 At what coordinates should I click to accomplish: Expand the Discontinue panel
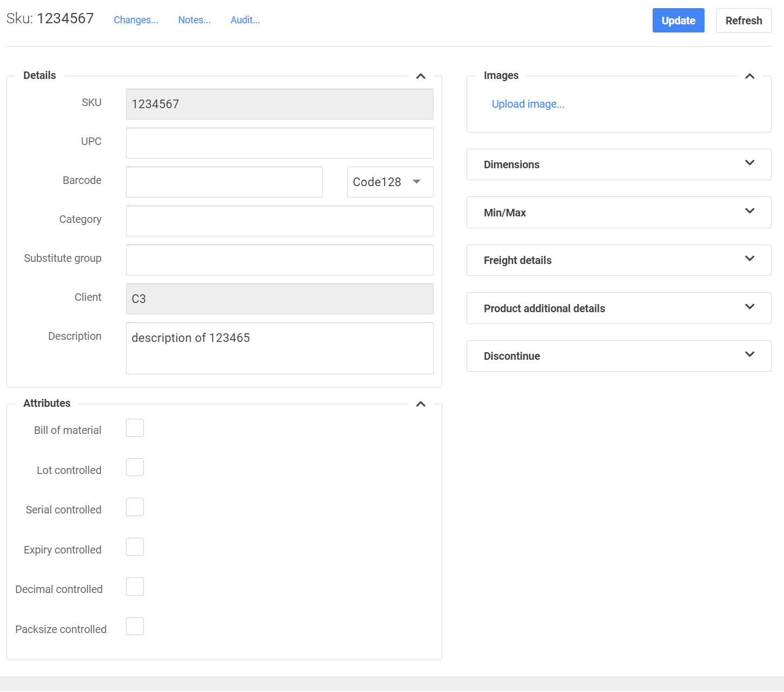coord(749,354)
